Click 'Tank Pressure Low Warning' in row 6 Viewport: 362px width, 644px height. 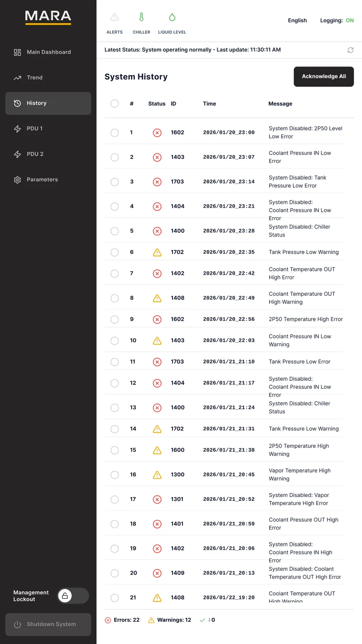[304, 252]
